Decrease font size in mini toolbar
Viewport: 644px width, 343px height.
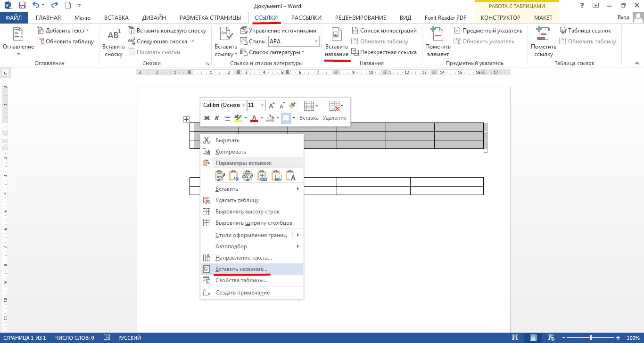tap(282, 105)
